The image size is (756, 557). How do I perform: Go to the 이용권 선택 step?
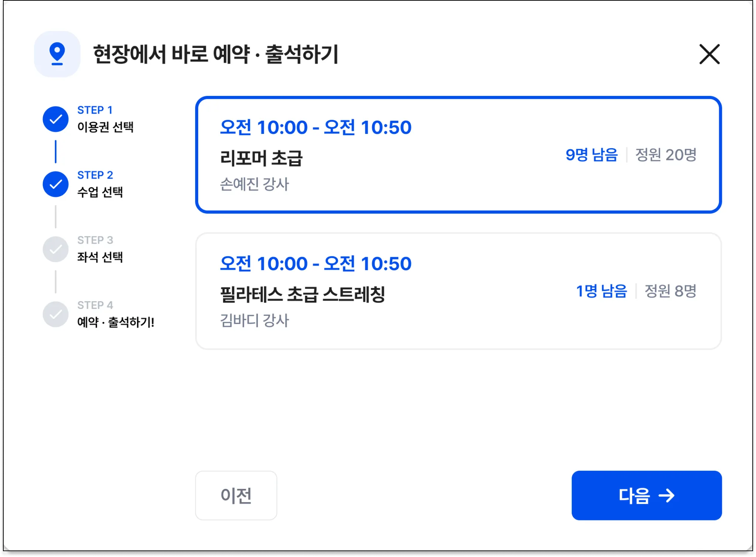[x=105, y=127]
